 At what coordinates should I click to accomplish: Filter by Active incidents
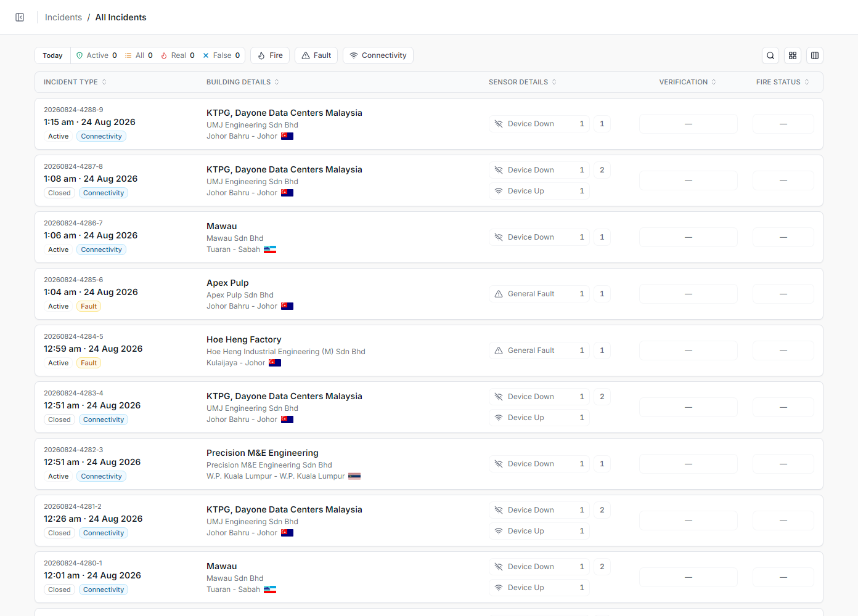coord(96,55)
